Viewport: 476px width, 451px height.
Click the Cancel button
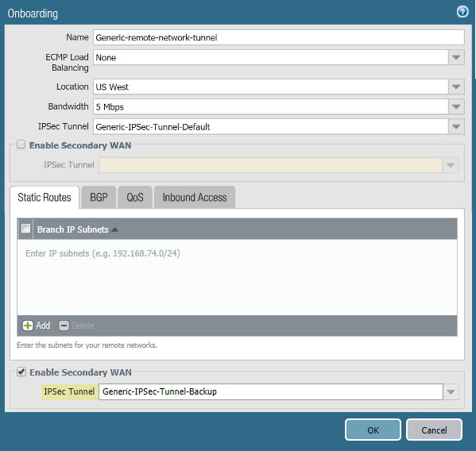coord(434,430)
